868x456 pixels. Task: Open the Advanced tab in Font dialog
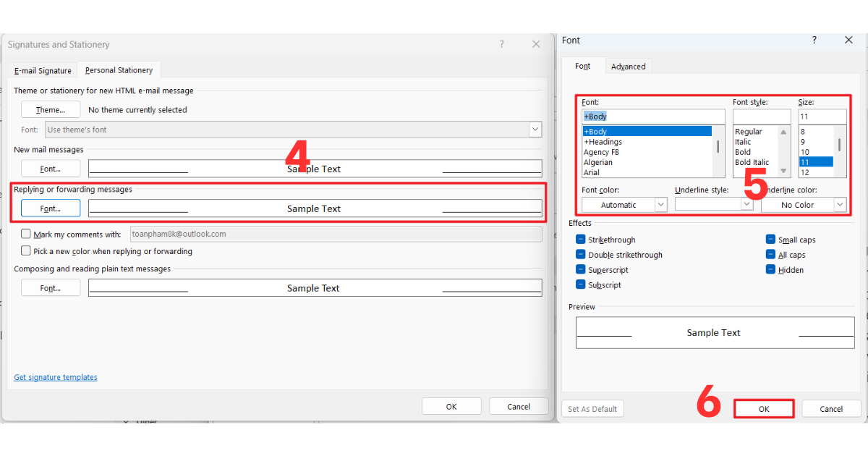pos(628,67)
